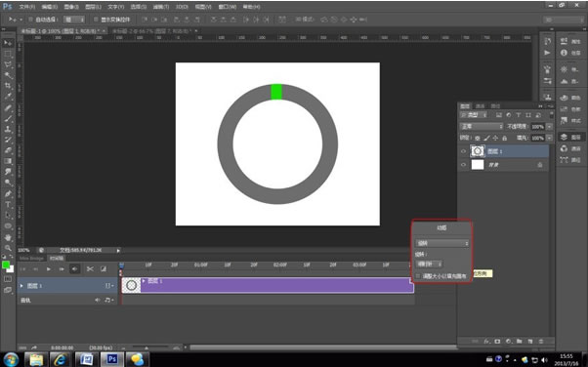The image size is (588, 367).
Task: Hide Layer 1 using its eye icon
Action: point(464,151)
